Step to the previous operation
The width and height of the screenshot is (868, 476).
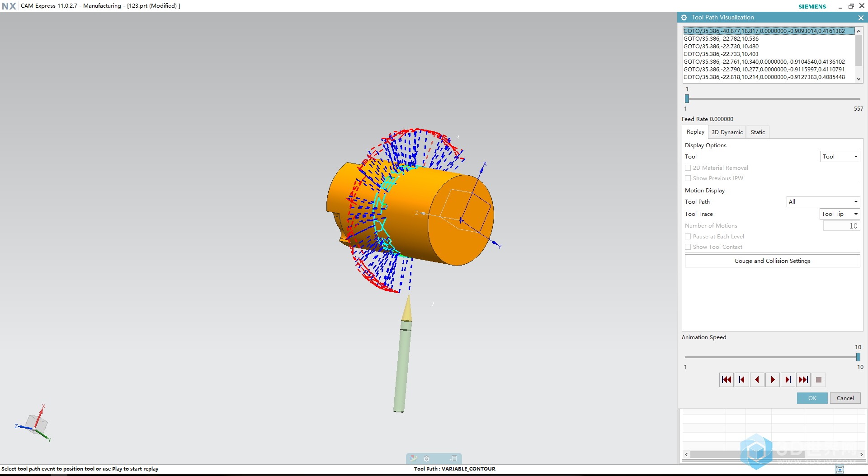point(742,380)
